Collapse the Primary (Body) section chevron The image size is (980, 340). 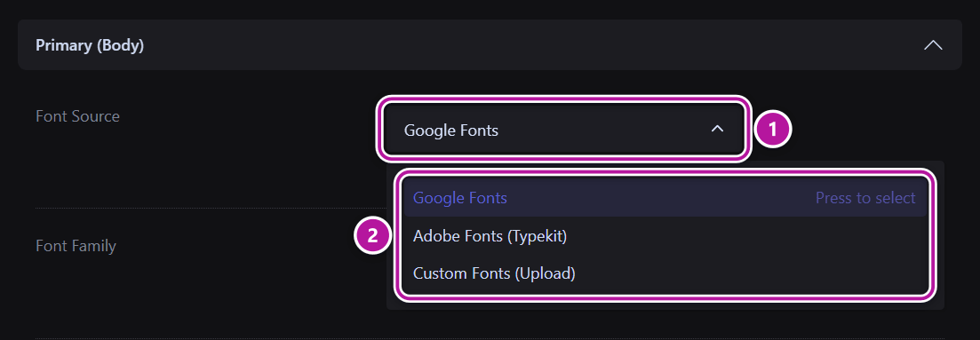[x=933, y=45]
